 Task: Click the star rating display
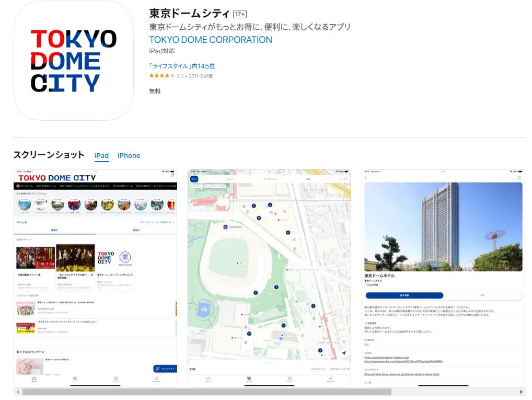click(x=162, y=76)
